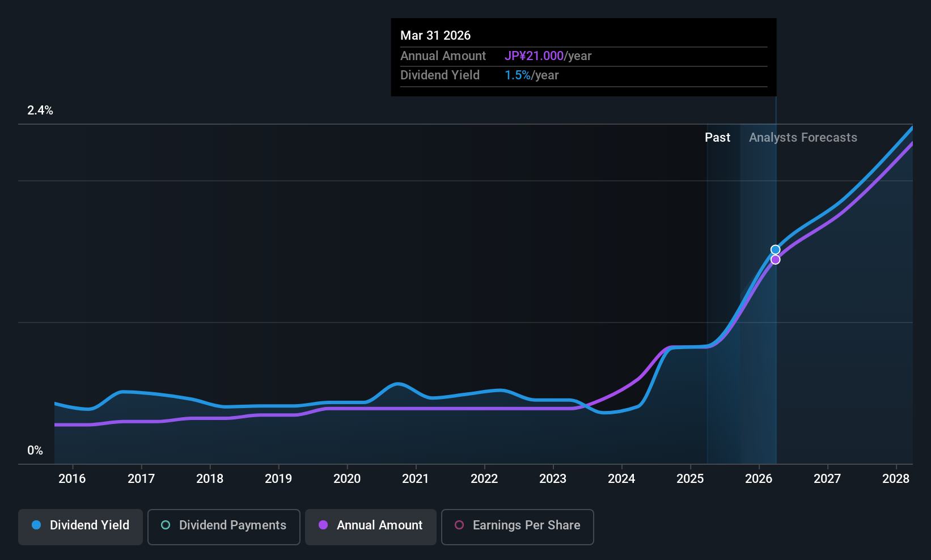
Task: Click the teal Dividend Payments circle icon
Action: pyautogui.click(x=165, y=525)
